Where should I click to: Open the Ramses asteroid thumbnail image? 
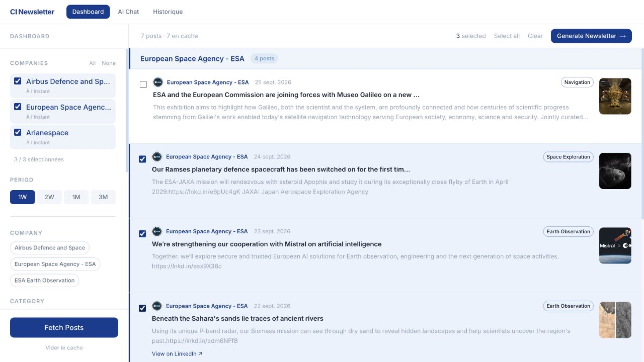(615, 171)
